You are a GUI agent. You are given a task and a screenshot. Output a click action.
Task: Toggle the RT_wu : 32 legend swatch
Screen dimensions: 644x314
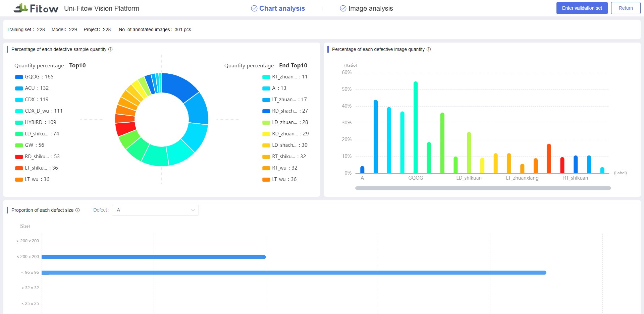pos(266,168)
